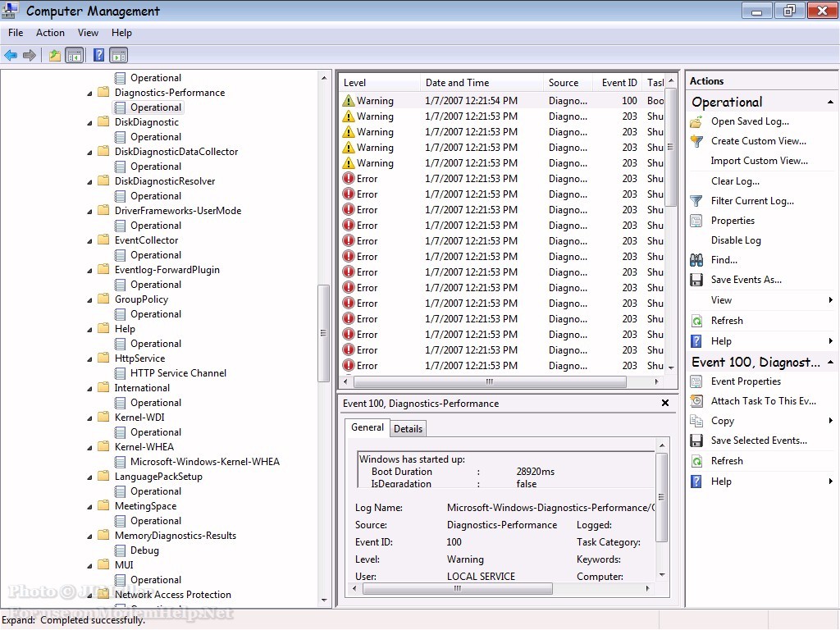The image size is (840, 630).
Task: Select HTTP Service Channel tree item
Action: pyautogui.click(x=178, y=373)
